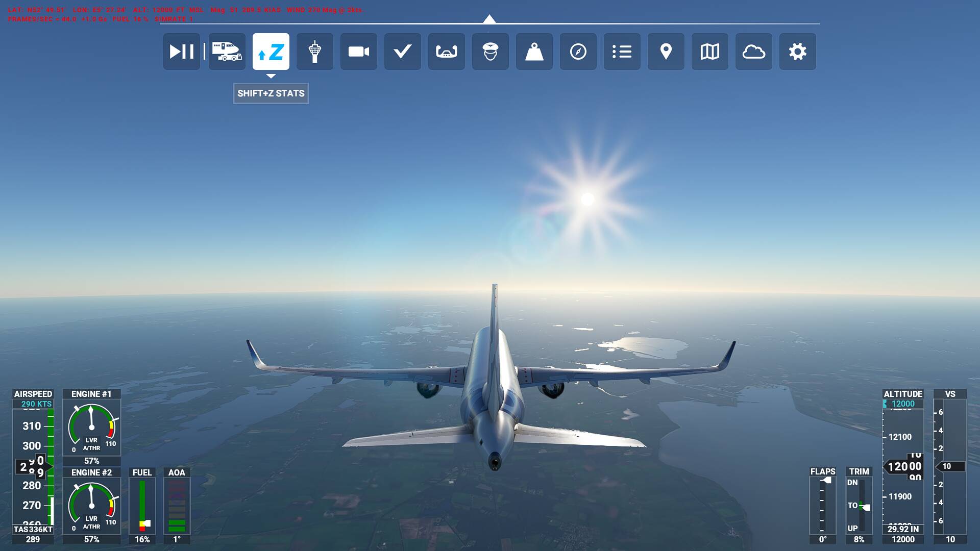980x551 pixels.
Task: Open the AI copilot pilot-head icon
Action: [491, 52]
